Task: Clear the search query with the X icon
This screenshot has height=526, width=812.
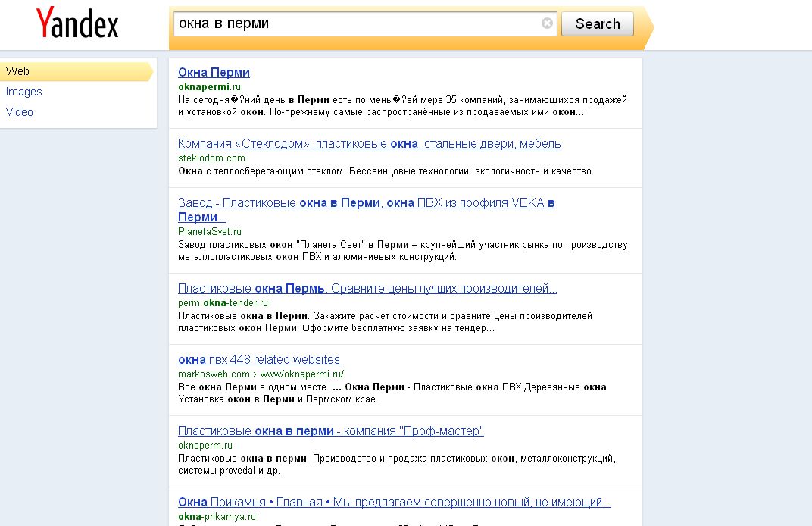Action: click(x=547, y=23)
